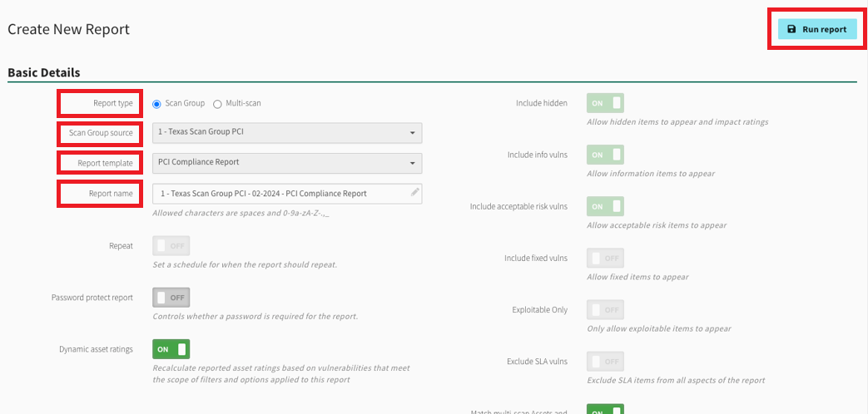This screenshot has height=414, width=868.
Task: Click the pencil icon in Report name
Action: coord(414,192)
